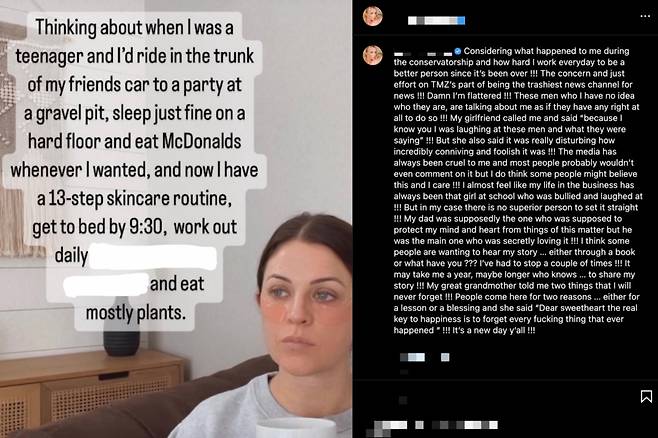
Task: Select the caption paragraph mentioning TMZ
Action: (x=517, y=190)
